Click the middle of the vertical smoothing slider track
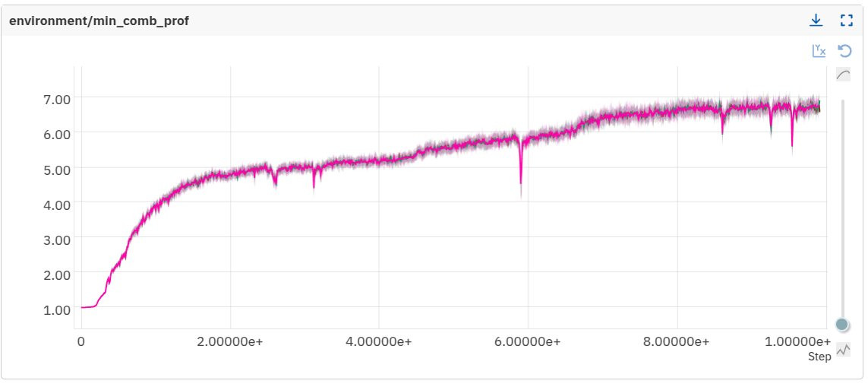The height and width of the screenshot is (387, 868). click(x=842, y=211)
